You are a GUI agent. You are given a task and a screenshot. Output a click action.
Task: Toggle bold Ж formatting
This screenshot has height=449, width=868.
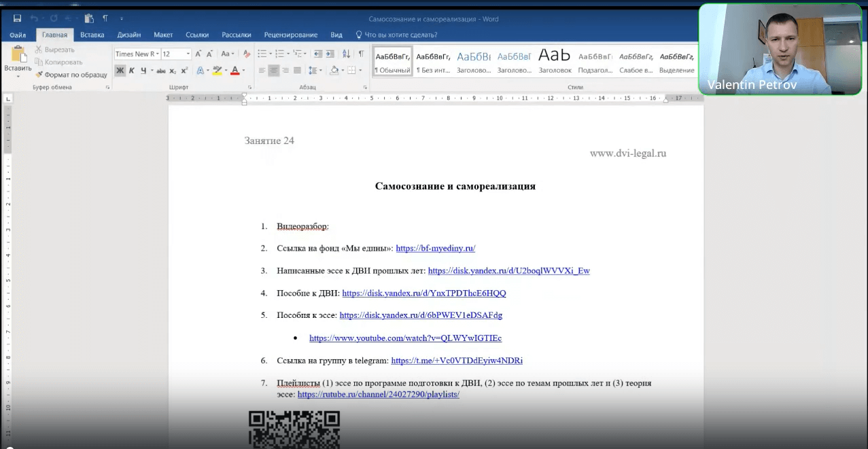[120, 71]
